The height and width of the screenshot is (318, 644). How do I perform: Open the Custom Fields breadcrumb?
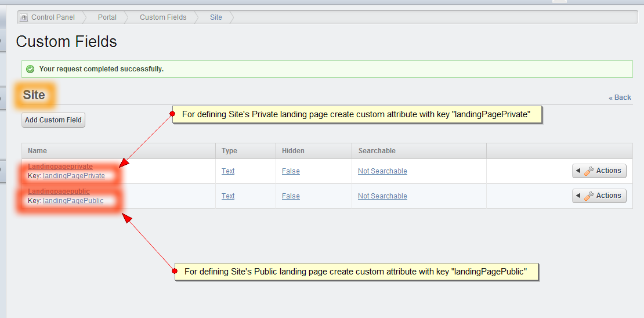pos(163,17)
